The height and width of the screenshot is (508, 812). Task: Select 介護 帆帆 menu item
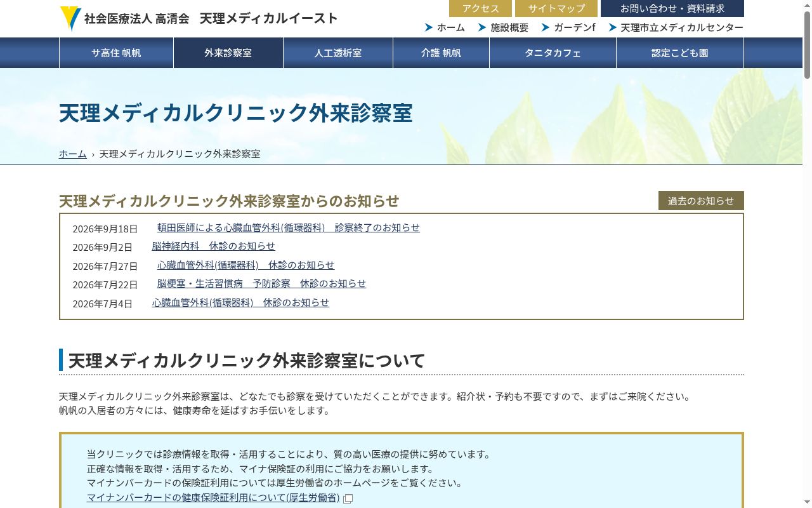[x=442, y=53]
